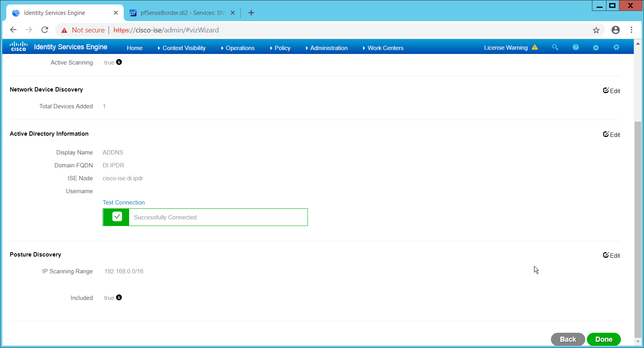This screenshot has height=348, width=644.
Task: Open the Chrome profile avatar icon
Action: (x=615, y=30)
